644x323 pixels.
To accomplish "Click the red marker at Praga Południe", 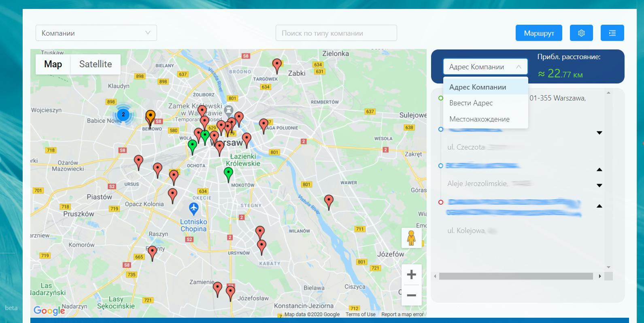I will tap(264, 126).
